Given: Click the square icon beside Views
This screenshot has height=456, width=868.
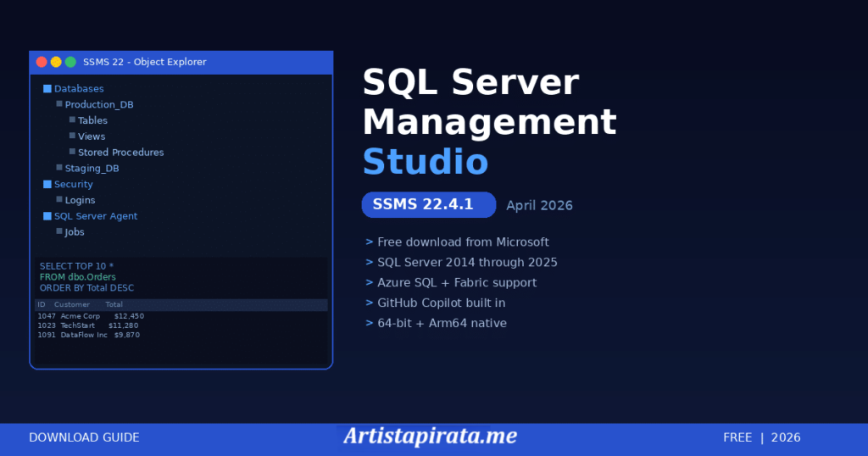Looking at the screenshot, I should click(x=73, y=136).
